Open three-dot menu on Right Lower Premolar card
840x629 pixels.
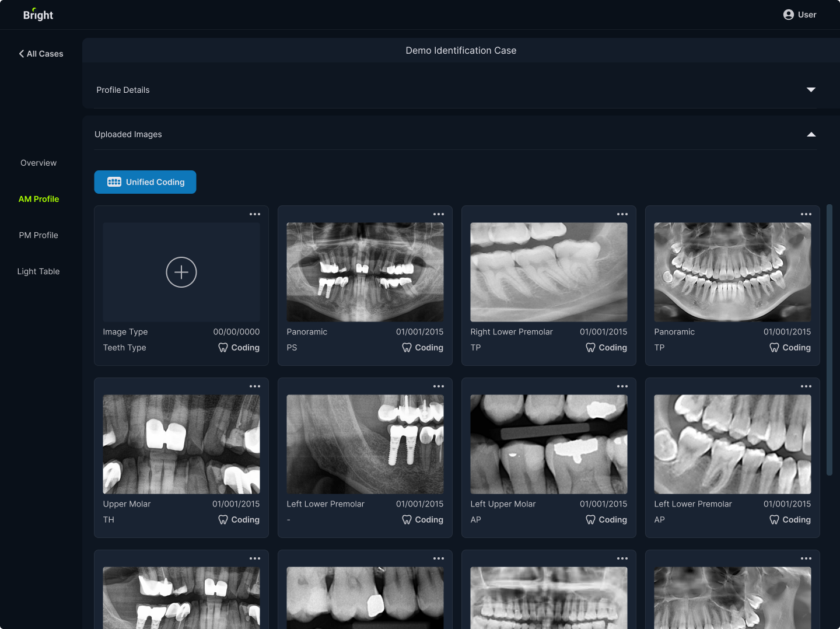622,214
